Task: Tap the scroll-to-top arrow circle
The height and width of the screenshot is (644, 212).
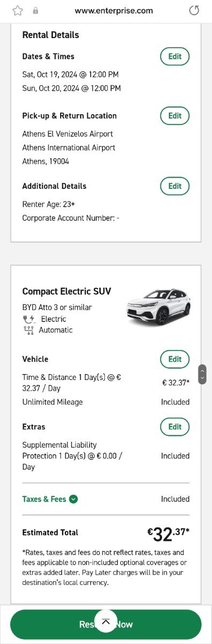Action: pyautogui.click(x=106, y=621)
